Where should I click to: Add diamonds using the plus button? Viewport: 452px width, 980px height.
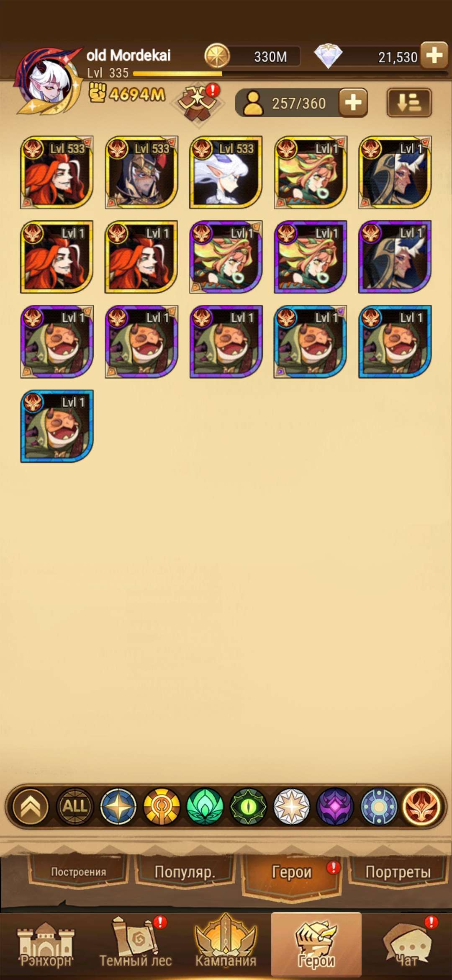(x=434, y=55)
